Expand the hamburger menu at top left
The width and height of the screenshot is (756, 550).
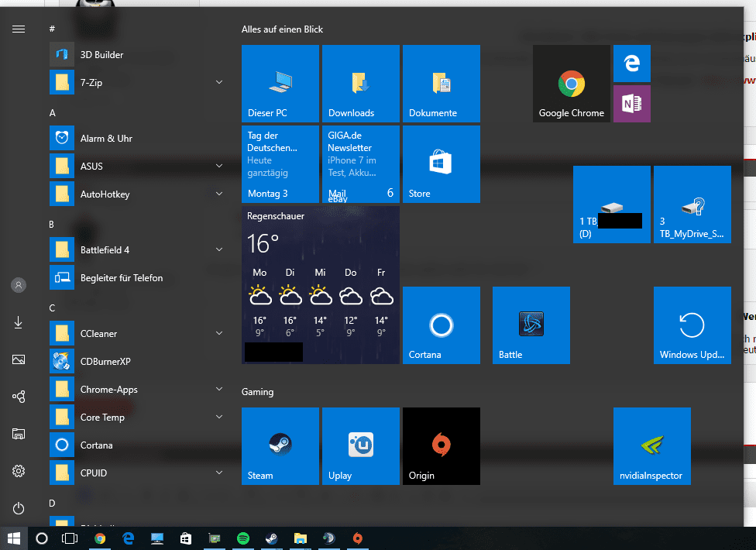19,29
